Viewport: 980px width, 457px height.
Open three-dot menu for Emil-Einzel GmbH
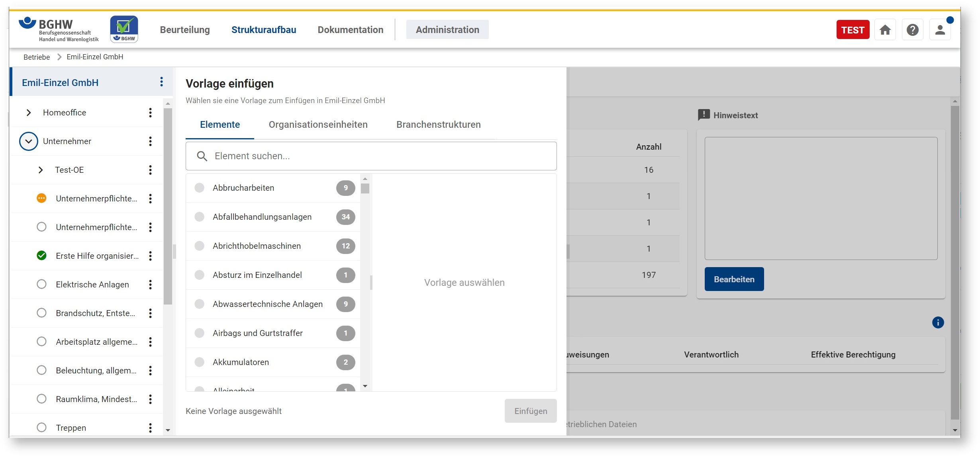click(x=161, y=82)
